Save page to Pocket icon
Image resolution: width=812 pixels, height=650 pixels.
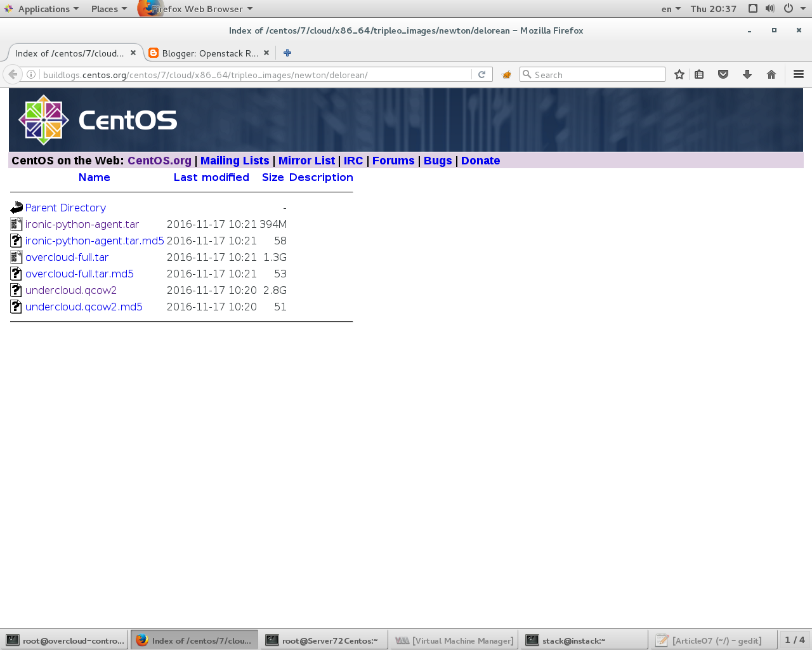coord(723,74)
